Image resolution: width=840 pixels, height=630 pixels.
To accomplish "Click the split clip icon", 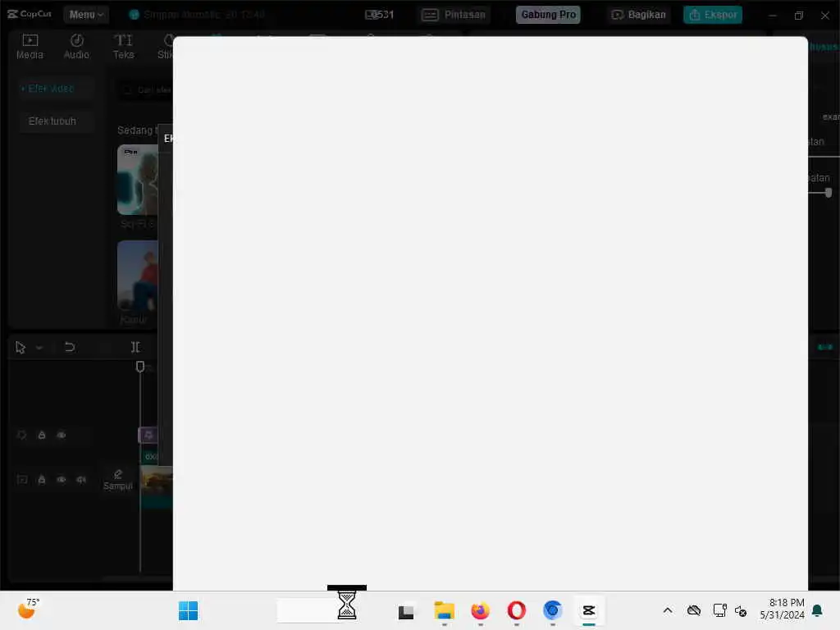I will (x=135, y=347).
